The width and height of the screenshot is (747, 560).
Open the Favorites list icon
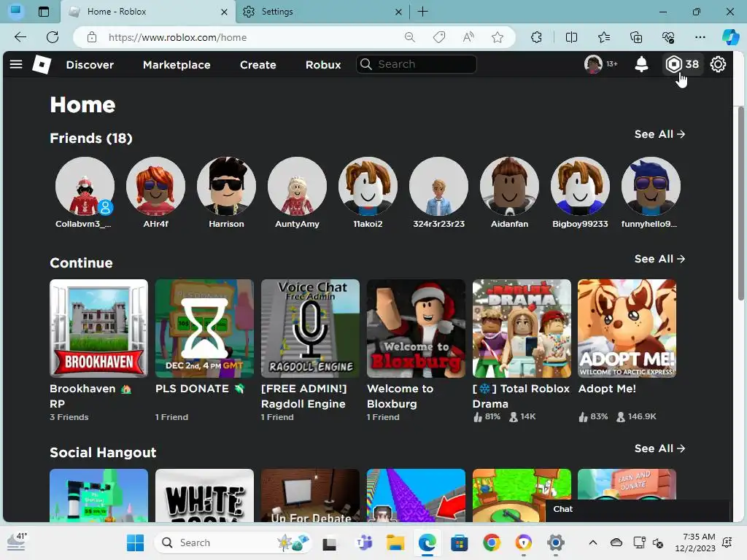click(x=603, y=37)
